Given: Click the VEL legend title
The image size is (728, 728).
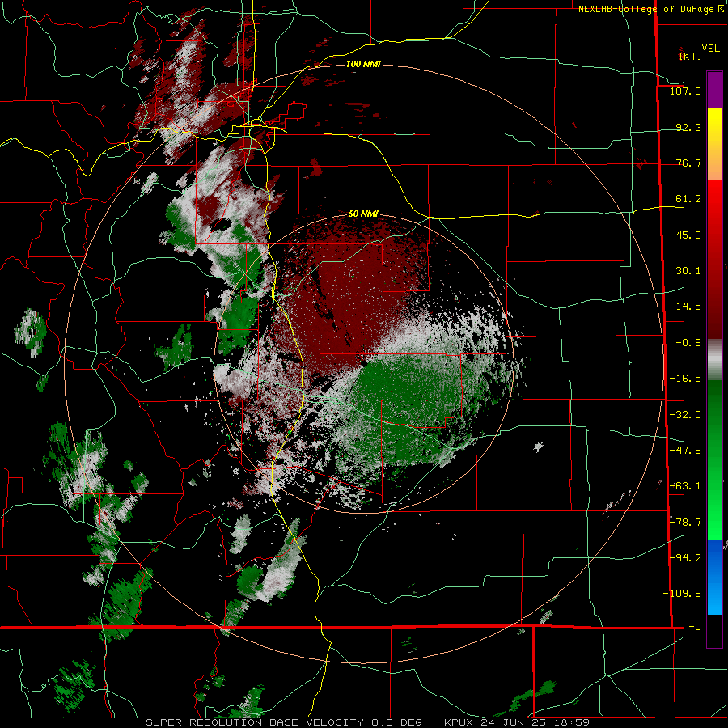Looking at the screenshot, I should (x=711, y=48).
